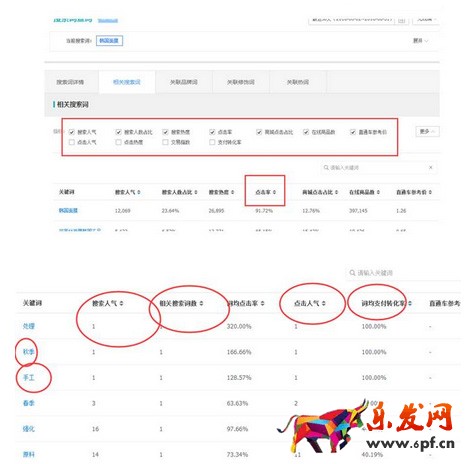Enable the 点击热度 checkbox
The image size is (465, 464).
[118, 142]
